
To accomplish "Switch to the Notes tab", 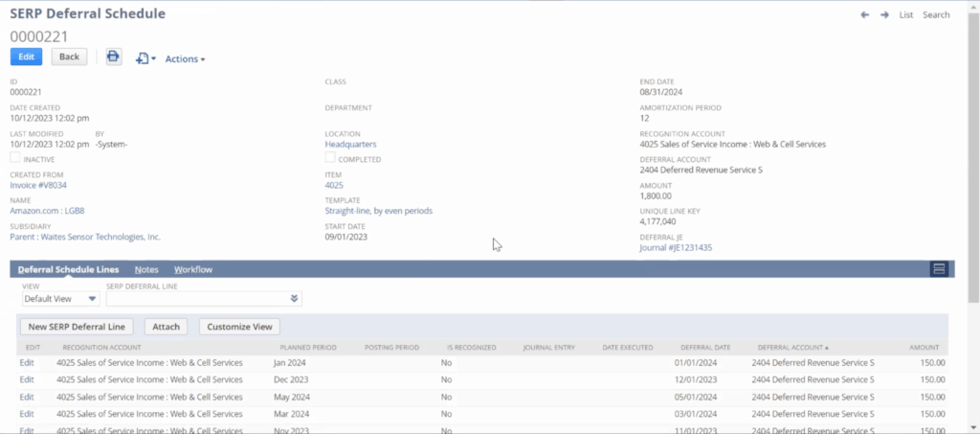I will [x=146, y=270].
